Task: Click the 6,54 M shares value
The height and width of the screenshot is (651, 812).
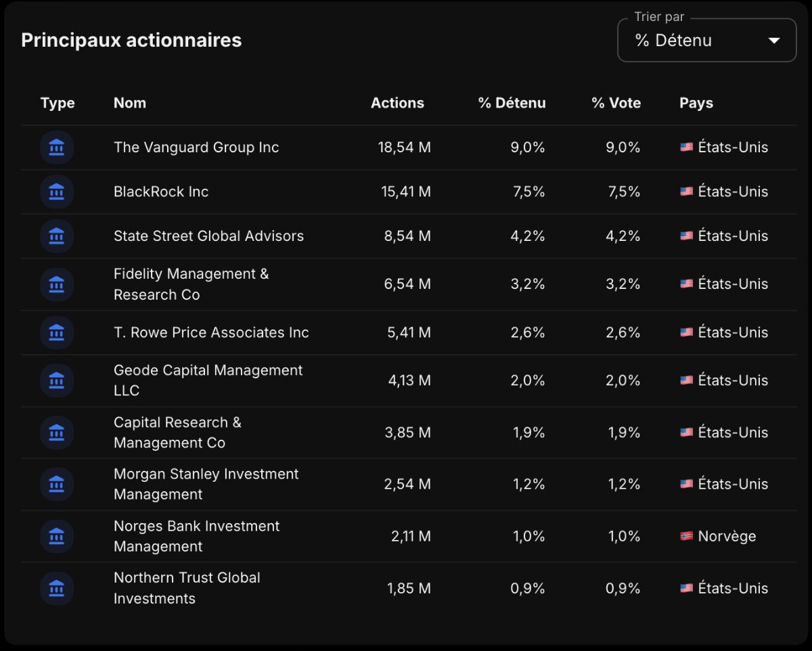Action: 407,284
